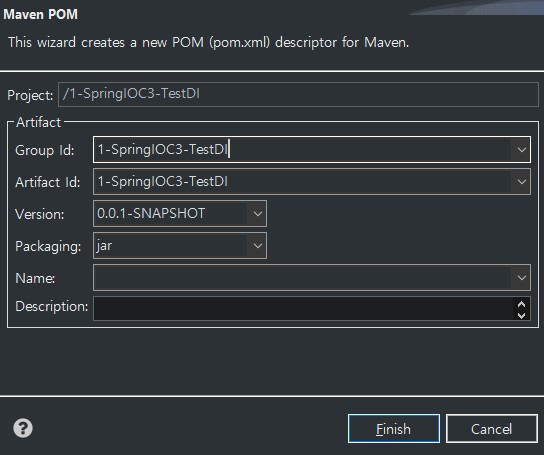Click the Description scroll down arrow
This screenshot has height=455, width=544.
pos(521,315)
